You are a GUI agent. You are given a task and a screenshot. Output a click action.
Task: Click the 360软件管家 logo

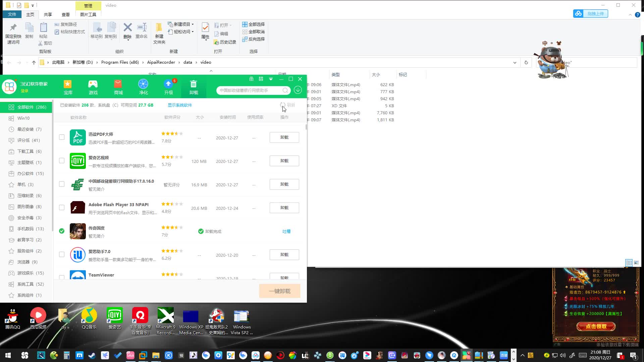[x=9, y=87]
